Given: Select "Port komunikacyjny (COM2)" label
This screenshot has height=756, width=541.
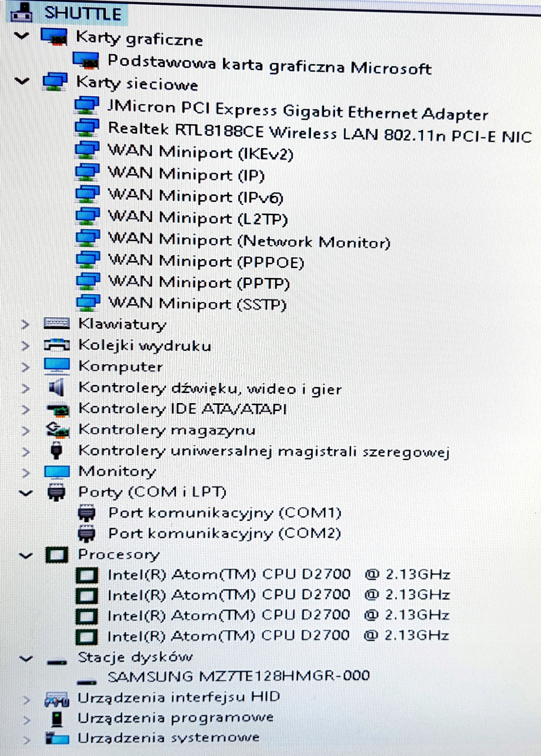Looking at the screenshot, I should [225, 534].
